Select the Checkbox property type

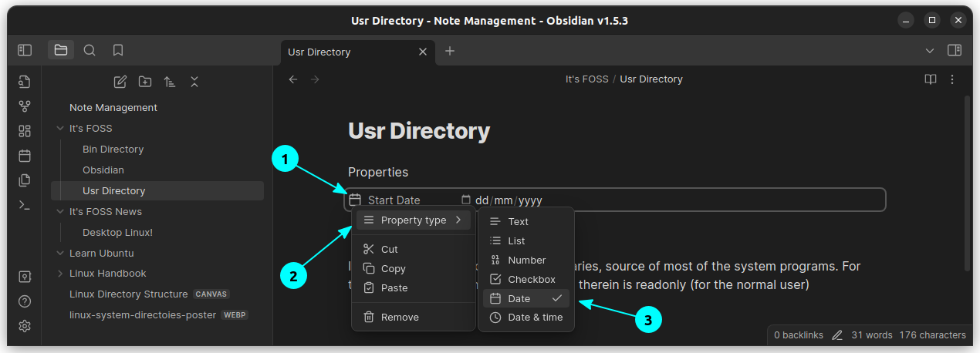[x=526, y=280]
